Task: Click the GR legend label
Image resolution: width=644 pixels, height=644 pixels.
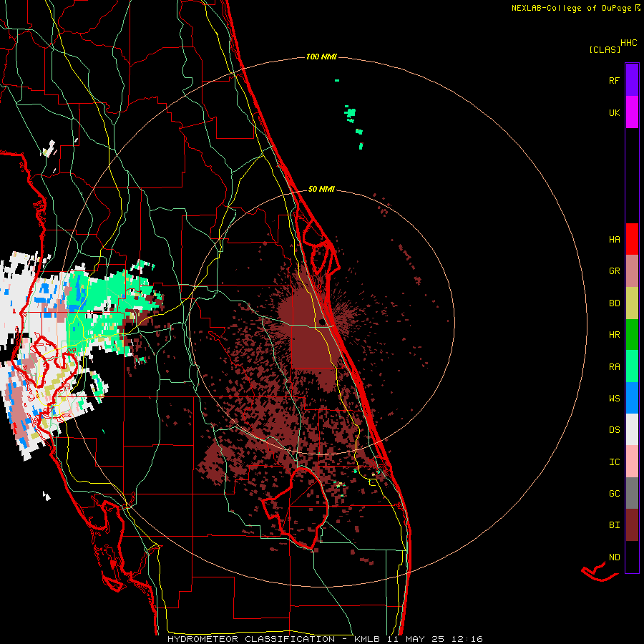Action: point(614,271)
